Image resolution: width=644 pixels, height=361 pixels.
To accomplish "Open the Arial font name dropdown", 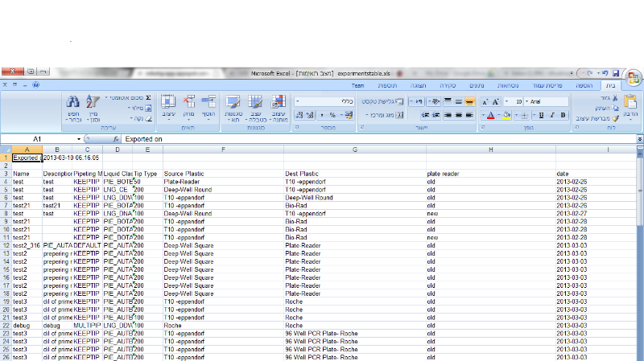I will tap(526, 101).
